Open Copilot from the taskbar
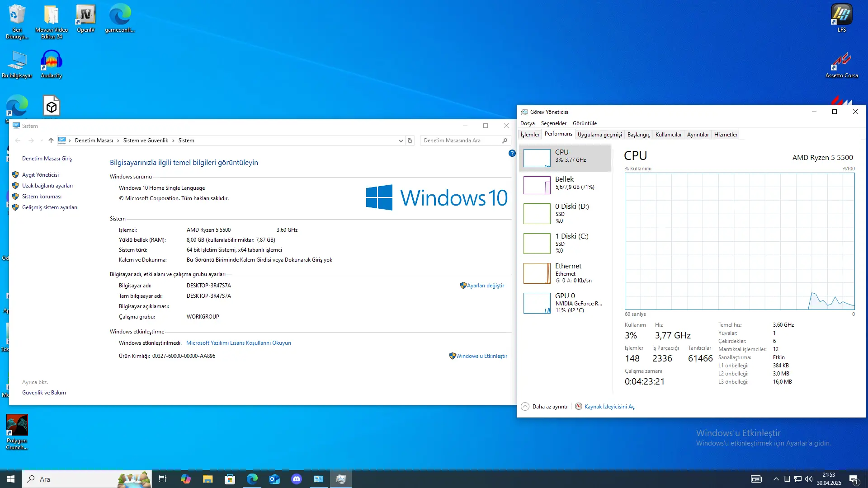Viewport: 868px width, 488px height. [x=185, y=479]
